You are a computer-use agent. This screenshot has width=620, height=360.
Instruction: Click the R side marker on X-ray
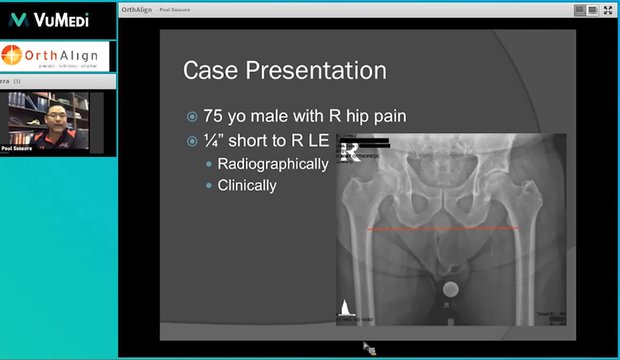(x=350, y=152)
